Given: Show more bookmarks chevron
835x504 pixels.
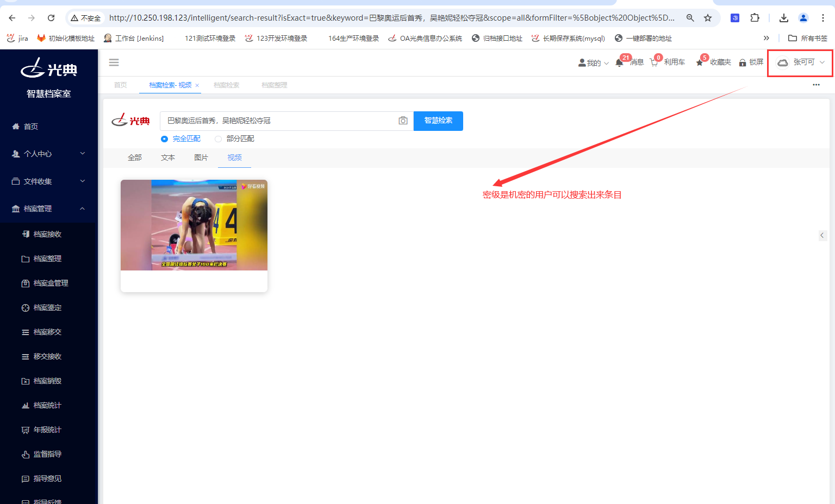Looking at the screenshot, I should click(767, 38).
